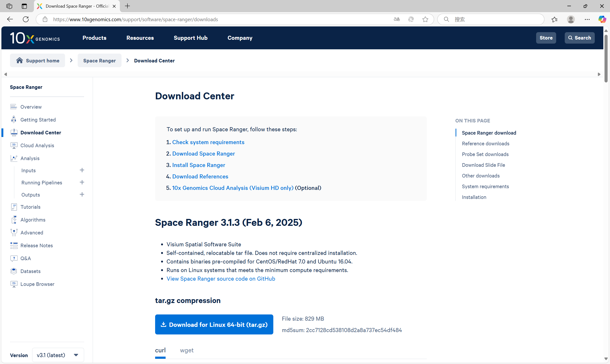
Task: Open the favorites list icon
Action: [554, 19]
